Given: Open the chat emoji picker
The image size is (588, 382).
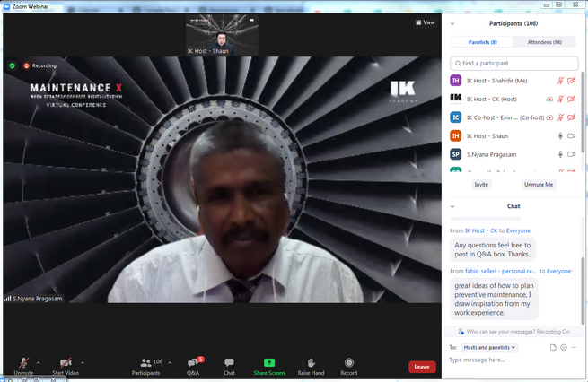Looking at the screenshot, I should pos(564,348).
